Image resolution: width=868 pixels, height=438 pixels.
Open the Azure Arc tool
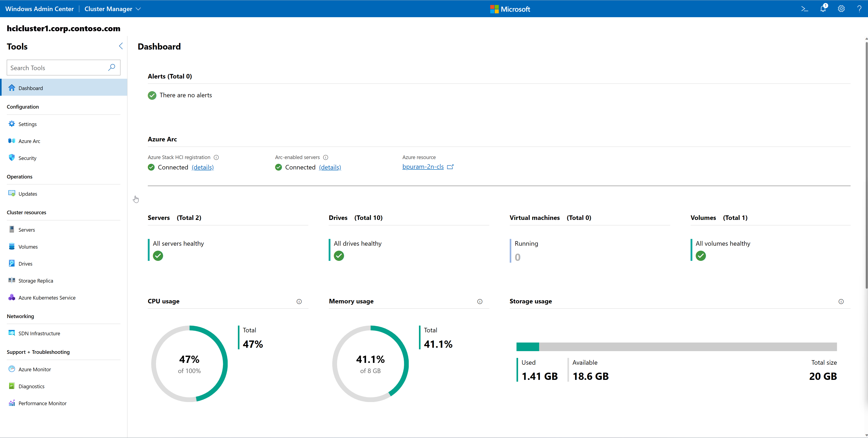29,141
